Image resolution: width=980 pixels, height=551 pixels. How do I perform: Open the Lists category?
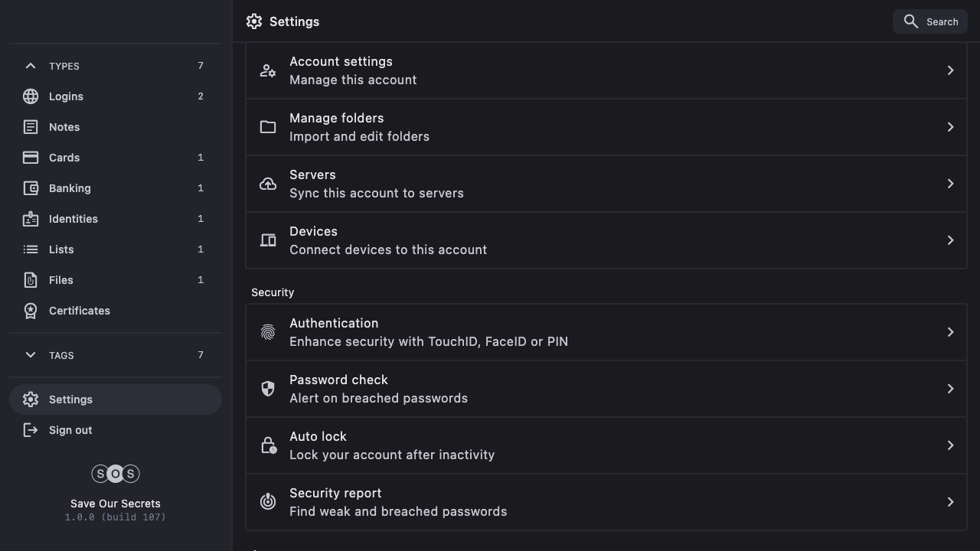coord(61,249)
